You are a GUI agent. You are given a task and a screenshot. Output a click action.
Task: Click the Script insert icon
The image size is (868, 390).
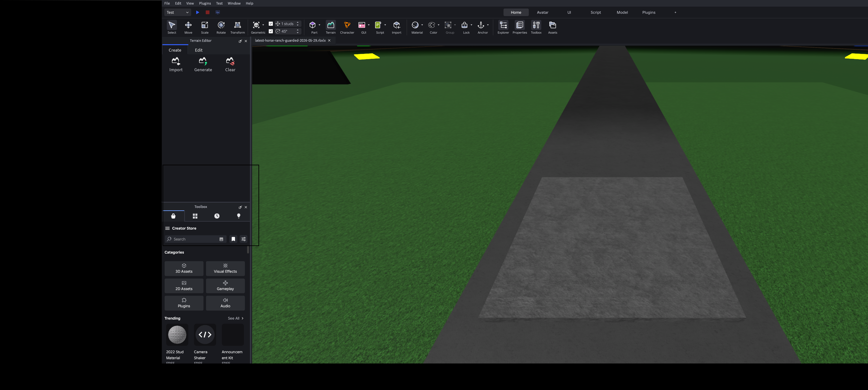coord(378,25)
